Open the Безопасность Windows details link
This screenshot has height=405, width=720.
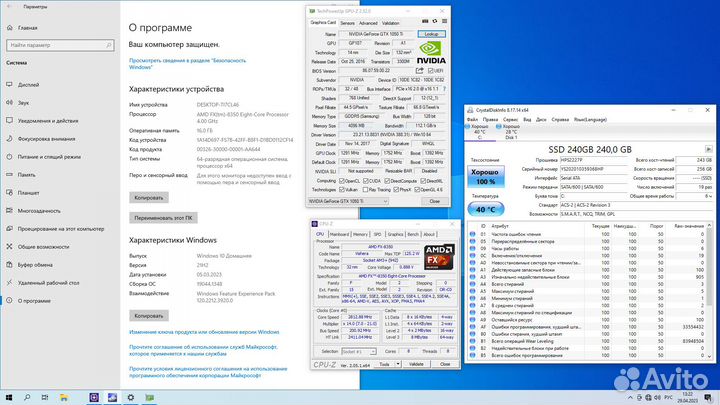pos(187,64)
